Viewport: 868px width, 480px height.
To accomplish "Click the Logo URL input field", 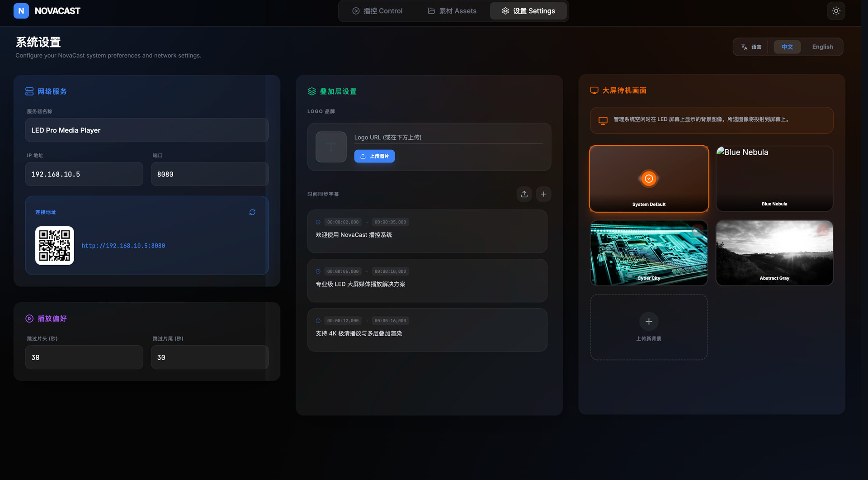I will [448, 138].
